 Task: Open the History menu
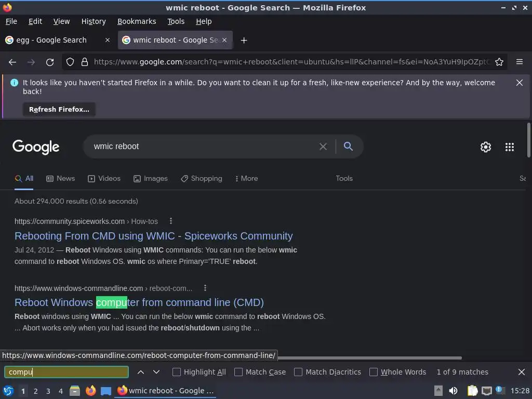click(94, 21)
